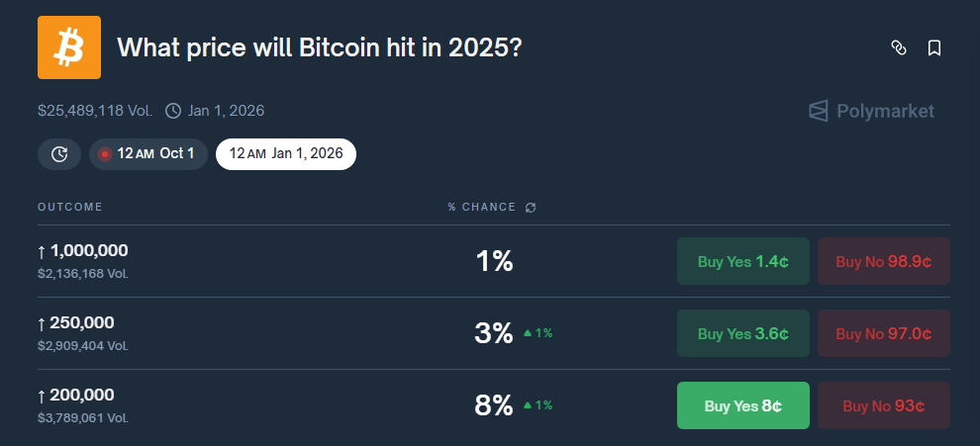980x446 pixels.
Task: Buy Yes at 3.6¢ for 250,000
Action: click(742, 333)
